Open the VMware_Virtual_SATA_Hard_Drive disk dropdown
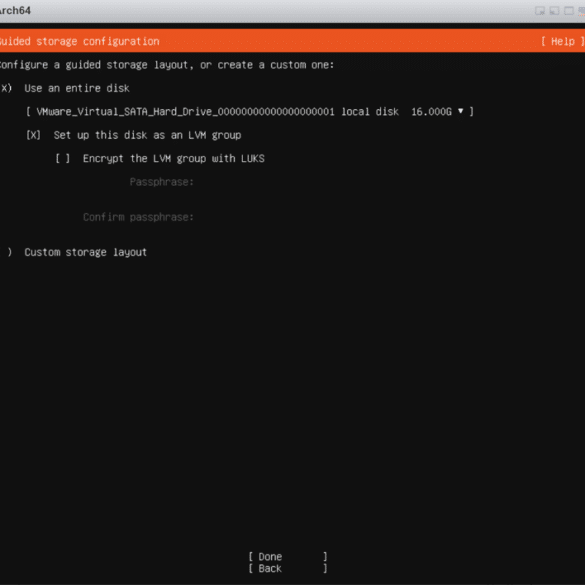Screen dimensions: 585x585 point(250,112)
